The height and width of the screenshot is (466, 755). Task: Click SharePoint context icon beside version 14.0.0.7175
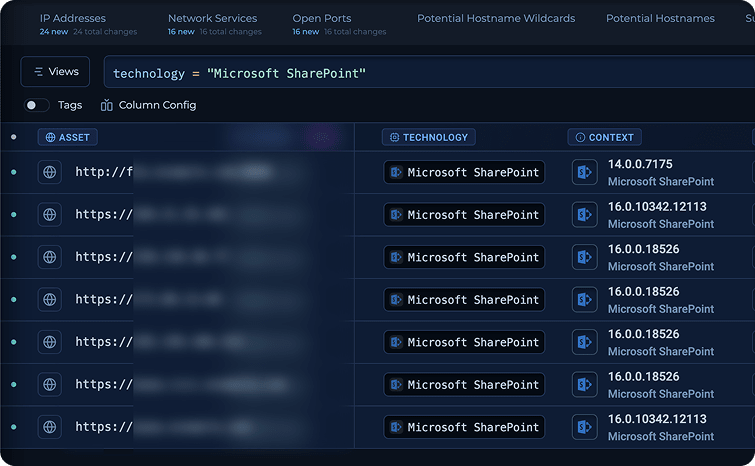pyautogui.click(x=585, y=172)
